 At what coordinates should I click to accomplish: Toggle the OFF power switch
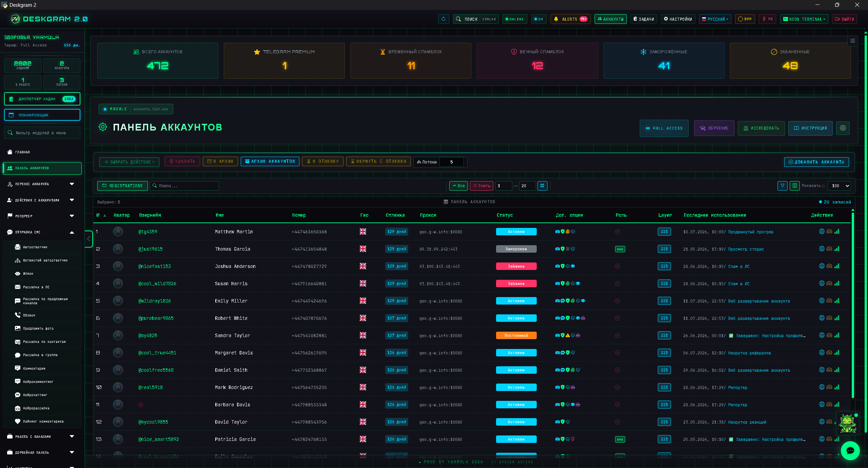tap(745, 19)
